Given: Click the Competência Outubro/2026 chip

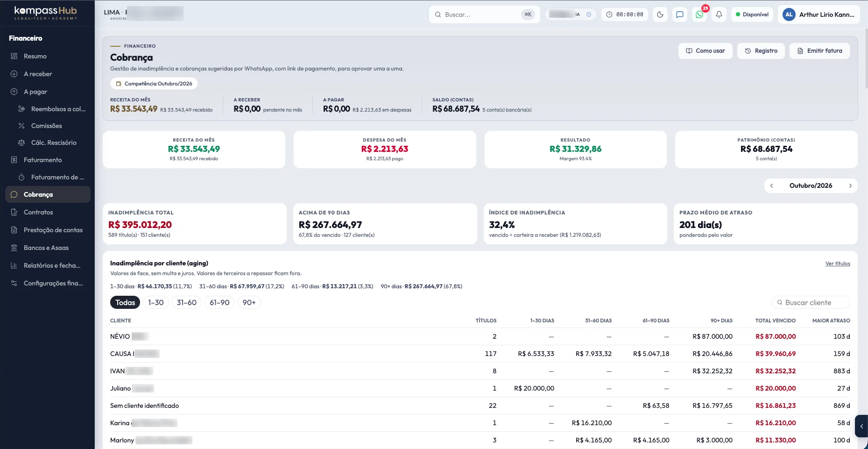Looking at the screenshot, I should (154, 84).
